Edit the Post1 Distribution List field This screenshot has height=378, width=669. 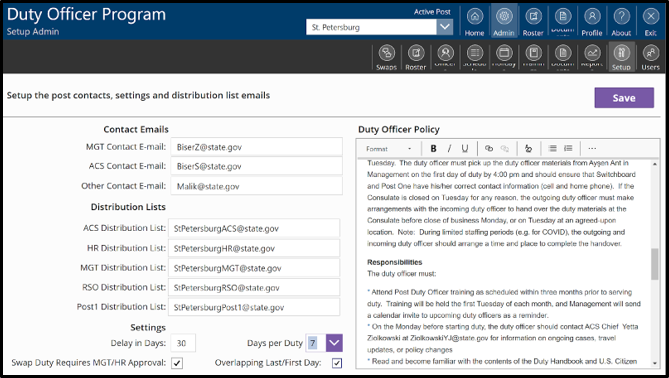pyautogui.click(x=254, y=308)
